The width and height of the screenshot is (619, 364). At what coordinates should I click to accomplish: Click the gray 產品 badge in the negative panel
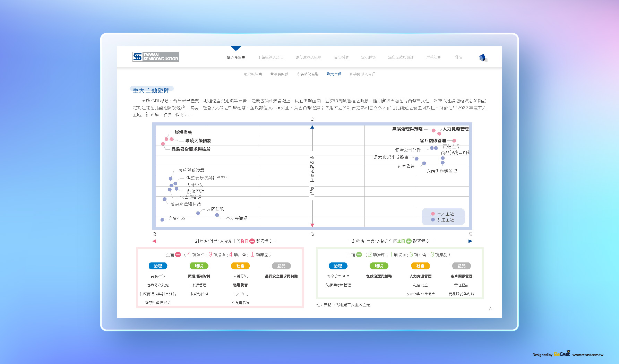coord(281,266)
